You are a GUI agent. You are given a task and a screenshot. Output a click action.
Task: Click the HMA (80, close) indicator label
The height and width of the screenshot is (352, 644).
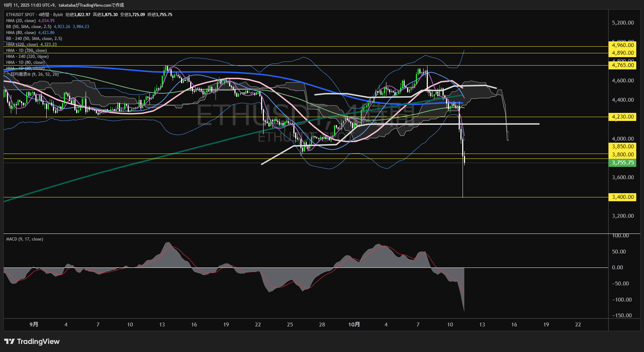point(21,33)
